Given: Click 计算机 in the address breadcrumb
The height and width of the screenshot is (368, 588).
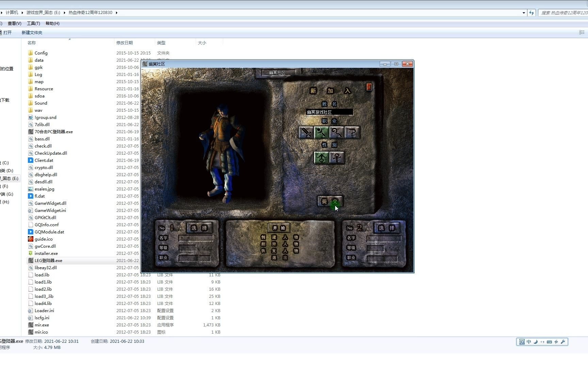Looking at the screenshot, I should (x=12, y=13).
